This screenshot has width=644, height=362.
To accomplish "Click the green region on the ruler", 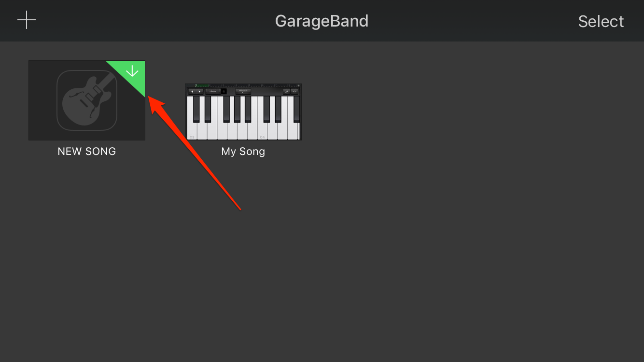I will point(202,85).
